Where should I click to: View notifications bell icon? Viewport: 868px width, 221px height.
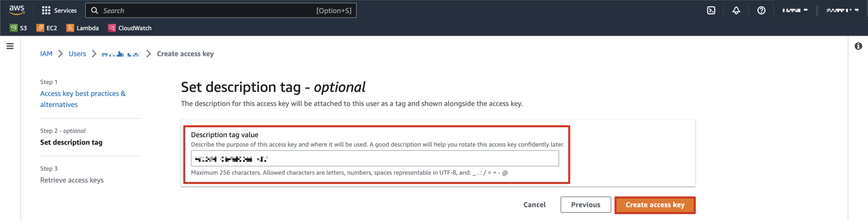tap(736, 10)
